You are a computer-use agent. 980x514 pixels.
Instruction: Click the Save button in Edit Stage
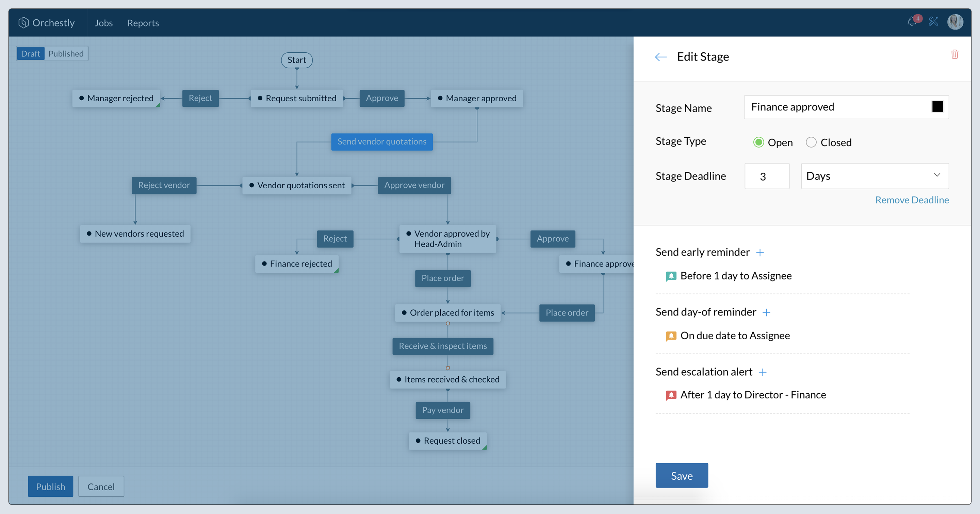(x=681, y=475)
